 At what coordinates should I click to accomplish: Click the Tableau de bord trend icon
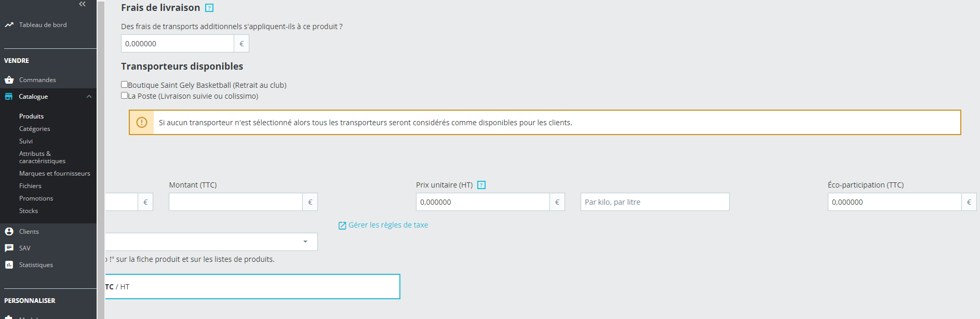pos(9,25)
